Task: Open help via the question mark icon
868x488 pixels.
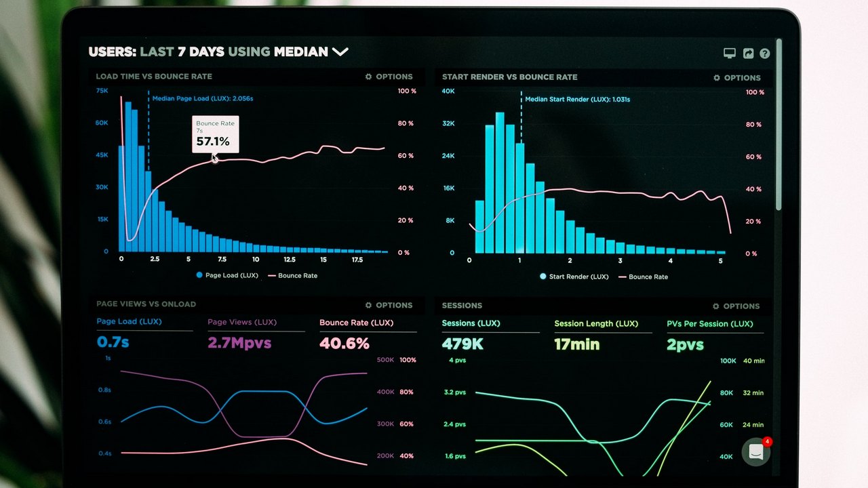Action: (x=765, y=53)
